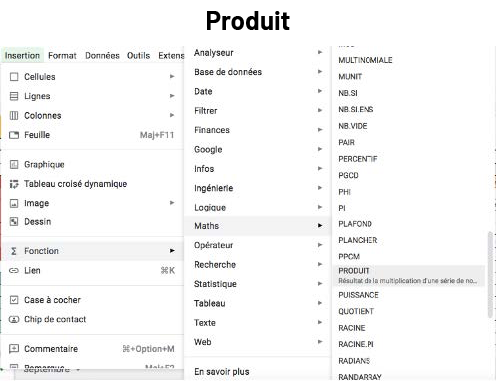496x381 pixels.
Task: Click the Colonnes column icon
Action: [x=14, y=116]
